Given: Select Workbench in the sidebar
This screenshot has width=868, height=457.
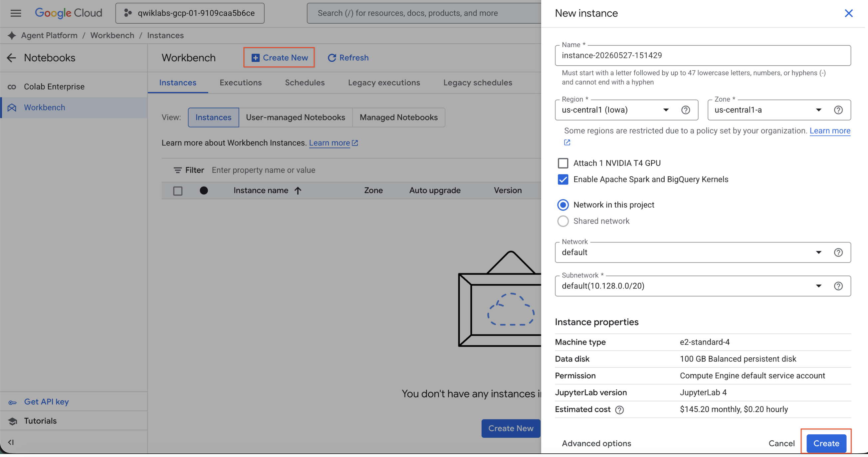Looking at the screenshot, I should pyautogui.click(x=74, y=108).
